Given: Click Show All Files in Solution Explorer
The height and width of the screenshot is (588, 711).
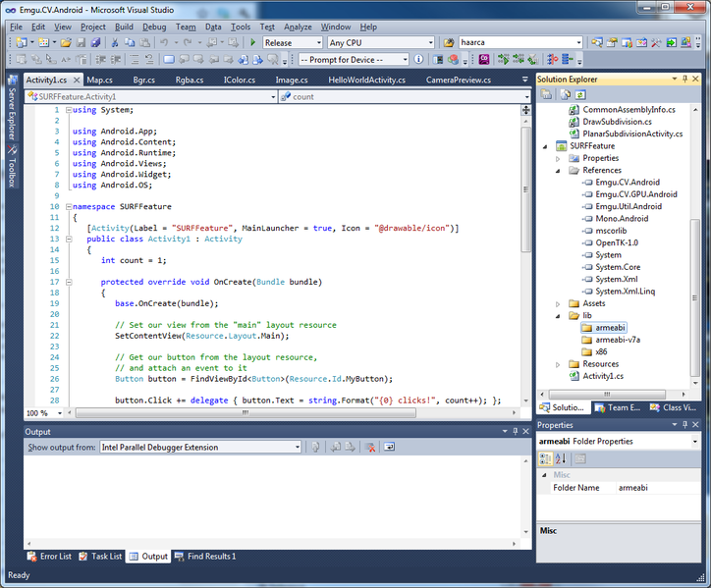Looking at the screenshot, I should coord(566,94).
